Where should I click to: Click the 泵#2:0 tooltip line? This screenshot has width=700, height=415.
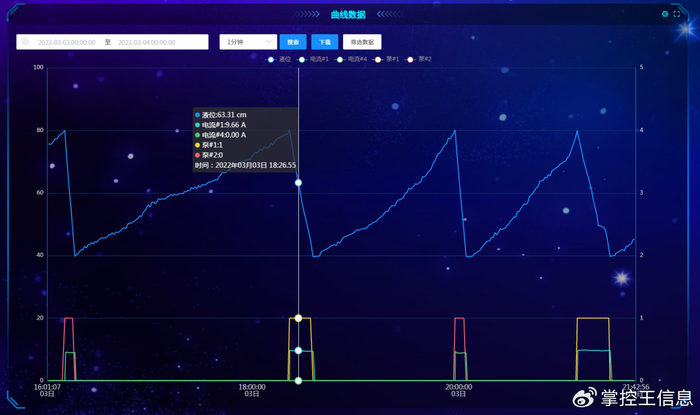(x=209, y=155)
